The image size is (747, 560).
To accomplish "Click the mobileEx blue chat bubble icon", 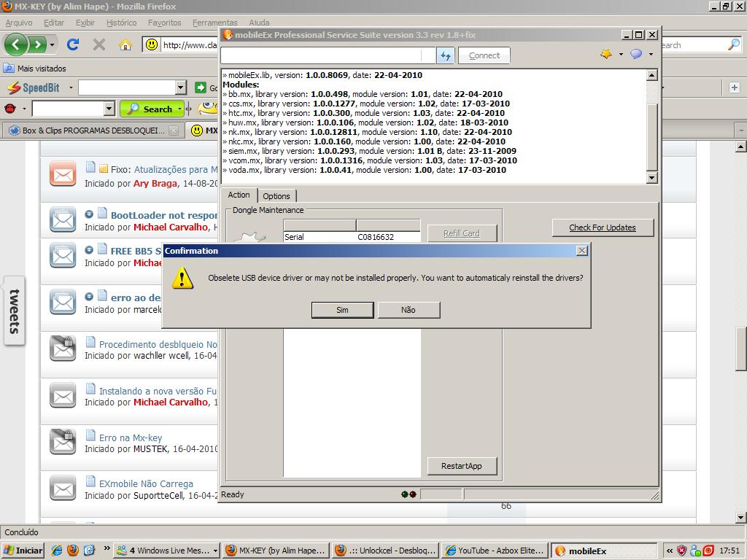I will click(x=636, y=54).
